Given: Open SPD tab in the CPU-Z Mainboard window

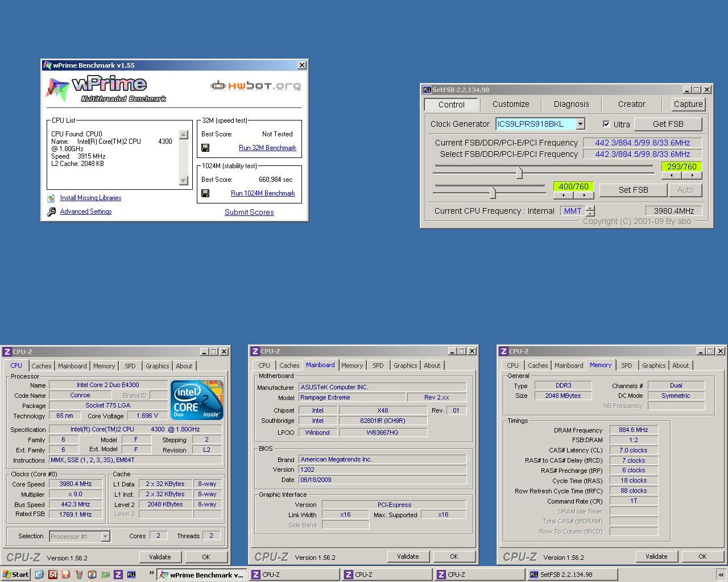Looking at the screenshot, I should click(x=378, y=365).
